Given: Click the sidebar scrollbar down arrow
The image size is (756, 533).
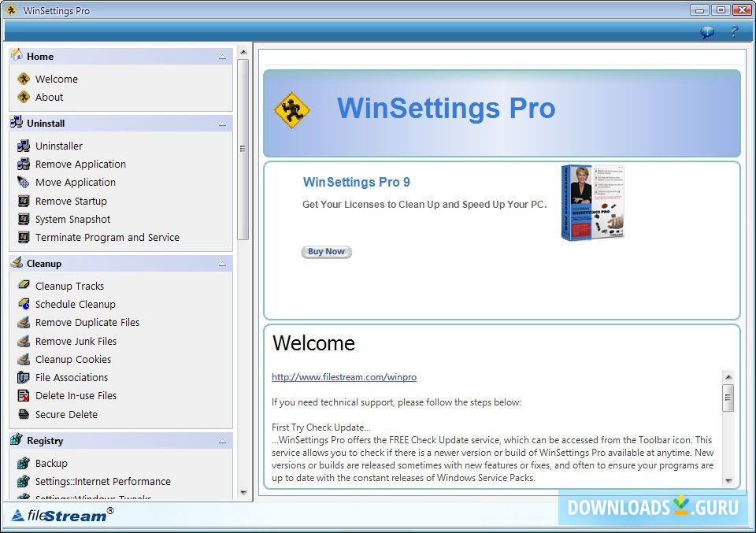Looking at the screenshot, I should coord(243,493).
